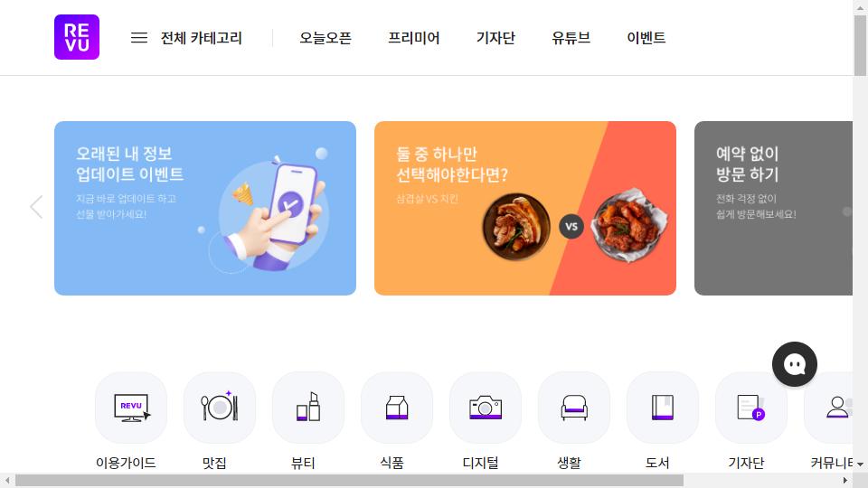Visit the 이벤트 navigation link

coord(646,38)
